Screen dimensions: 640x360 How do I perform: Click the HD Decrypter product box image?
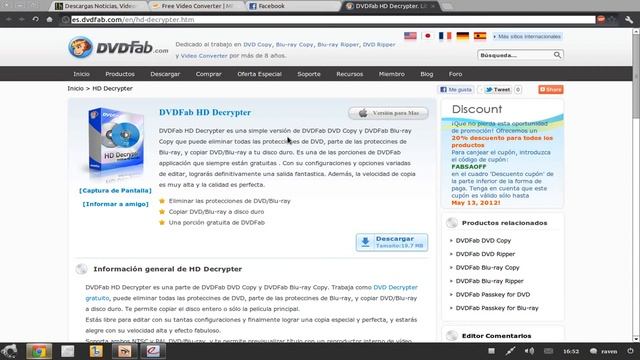(116, 143)
